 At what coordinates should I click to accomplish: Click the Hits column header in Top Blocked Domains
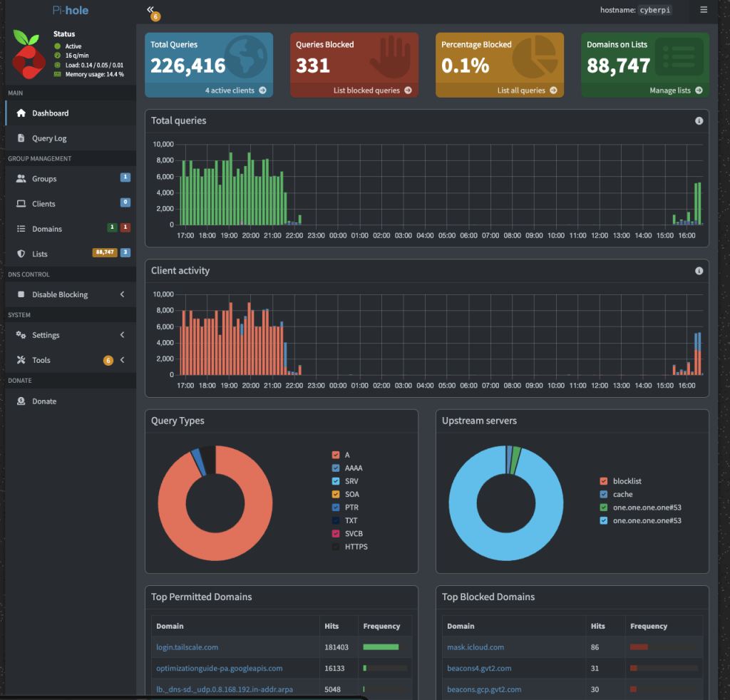(x=598, y=626)
